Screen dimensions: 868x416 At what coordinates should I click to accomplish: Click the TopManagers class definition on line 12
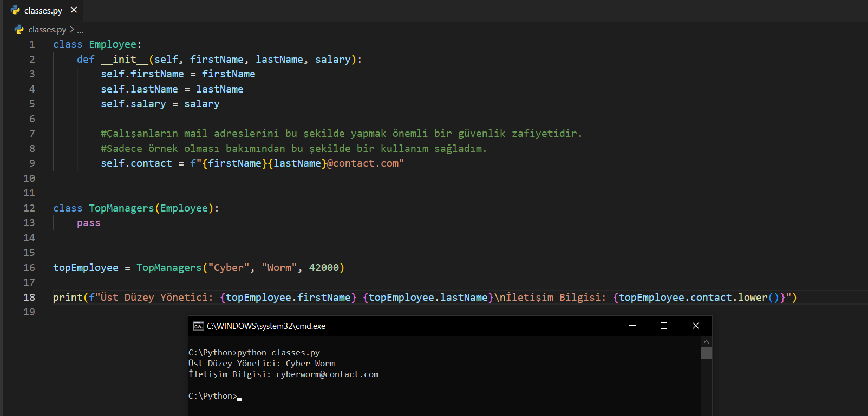(121, 208)
